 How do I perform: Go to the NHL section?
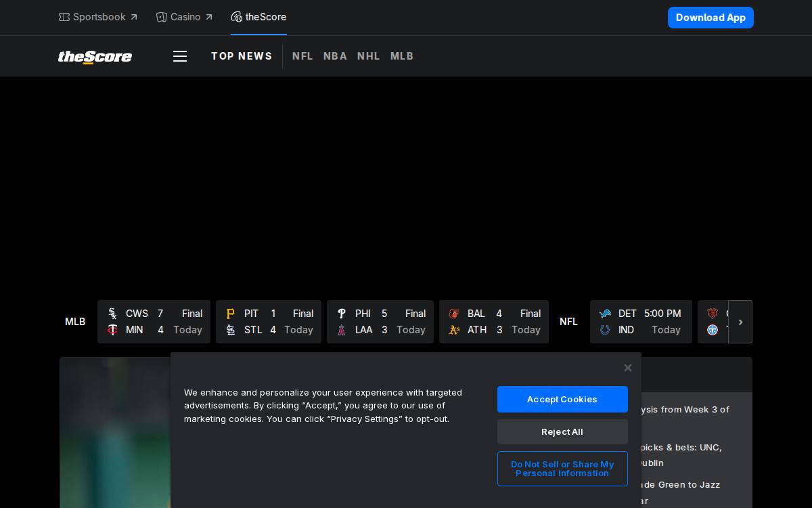pyautogui.click(x=369, y=56)
